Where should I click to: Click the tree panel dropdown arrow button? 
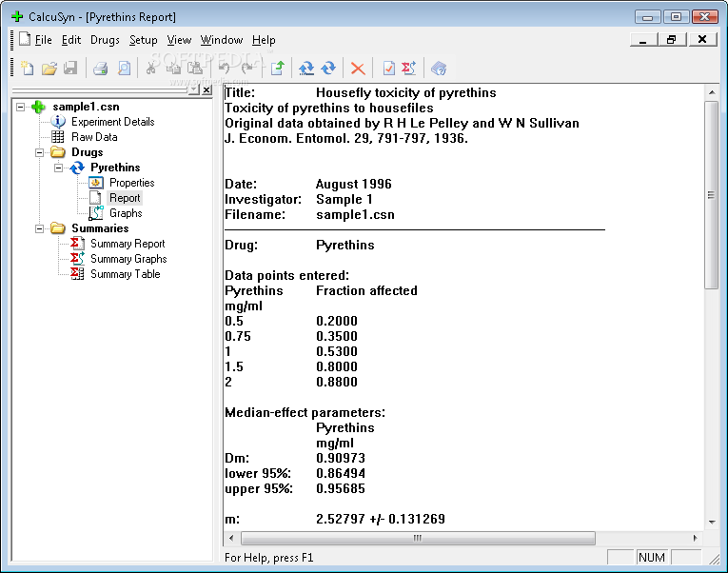[x=193, y=89]
